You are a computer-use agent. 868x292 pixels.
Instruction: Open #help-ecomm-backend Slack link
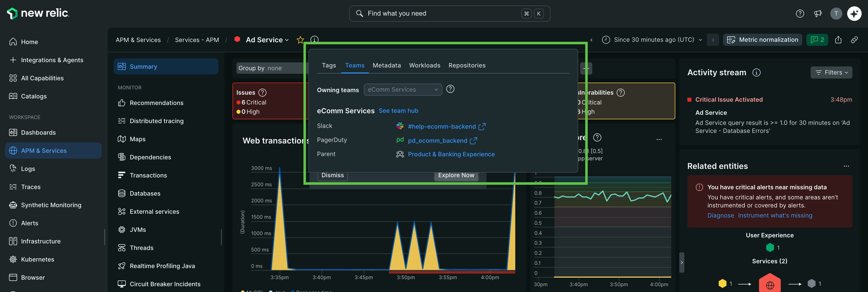pos(441,126)
